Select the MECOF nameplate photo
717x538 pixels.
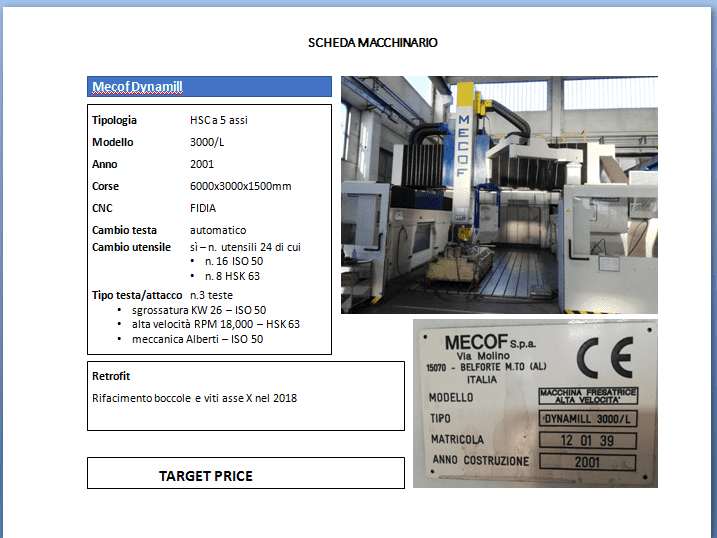[x=535, y=404]
